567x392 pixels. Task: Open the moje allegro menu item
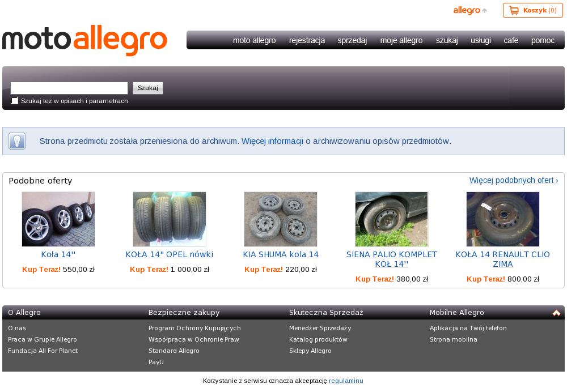point(401,40)
